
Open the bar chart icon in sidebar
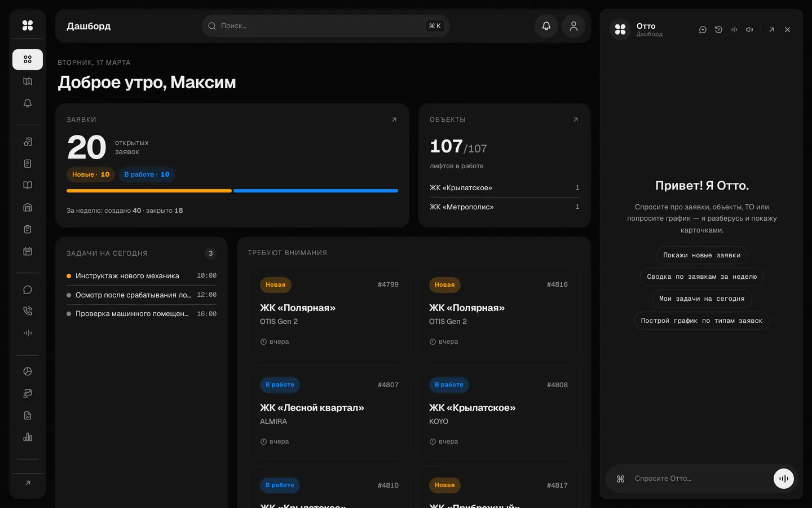click(28, 437)
